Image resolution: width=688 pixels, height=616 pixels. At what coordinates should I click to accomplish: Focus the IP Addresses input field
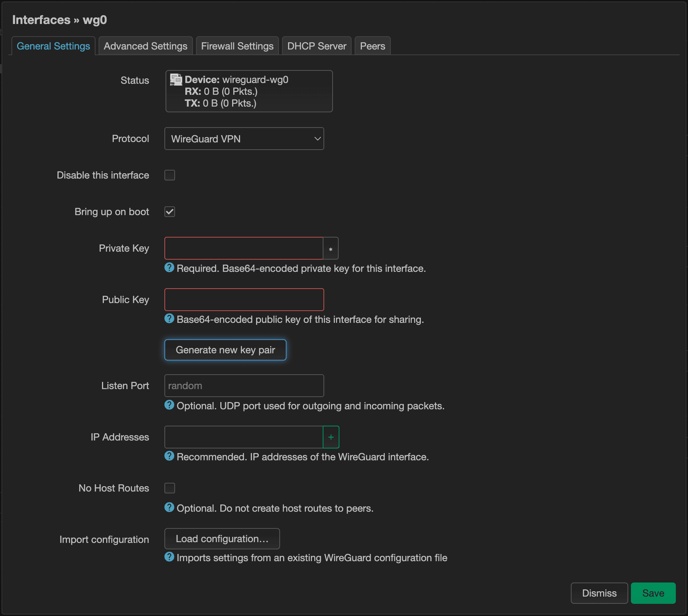(244, 437)
